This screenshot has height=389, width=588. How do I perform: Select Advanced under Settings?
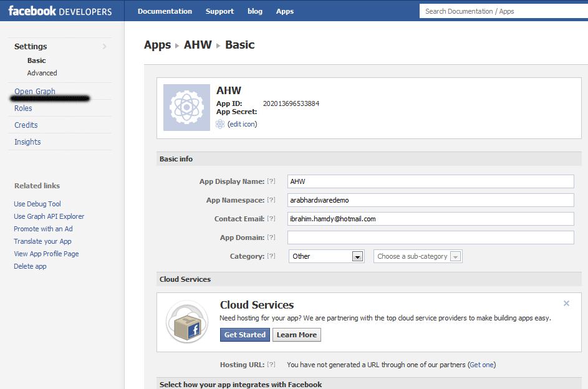(42, 73)
